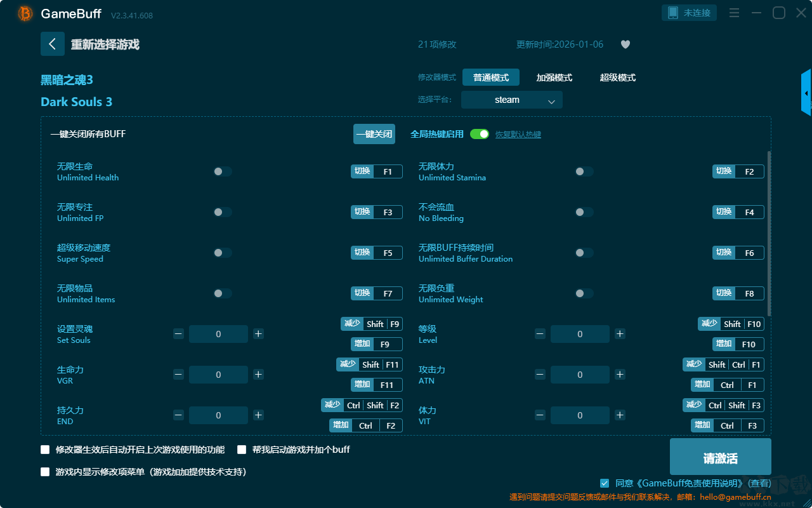812x508 pixels.
Task: Switch on 无限BUFF持续时间 Unlimited Buffer Duration
Action: (584, 253)
